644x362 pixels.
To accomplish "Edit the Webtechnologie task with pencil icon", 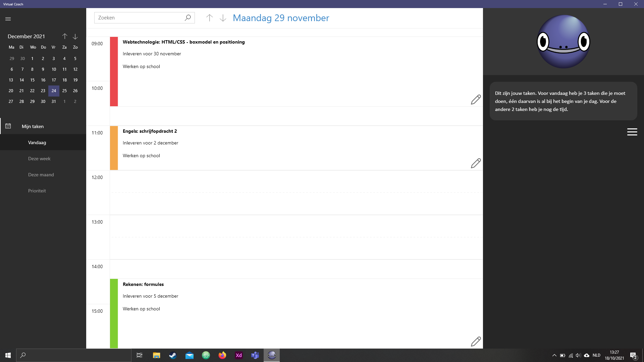I will tap(476, 100).
